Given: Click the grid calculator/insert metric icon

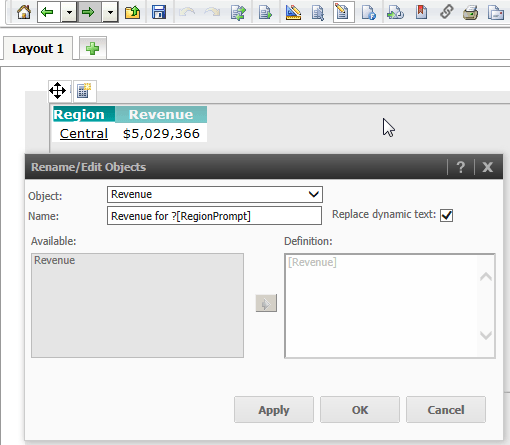Looking at the screenshot, I should click(84, 91).
